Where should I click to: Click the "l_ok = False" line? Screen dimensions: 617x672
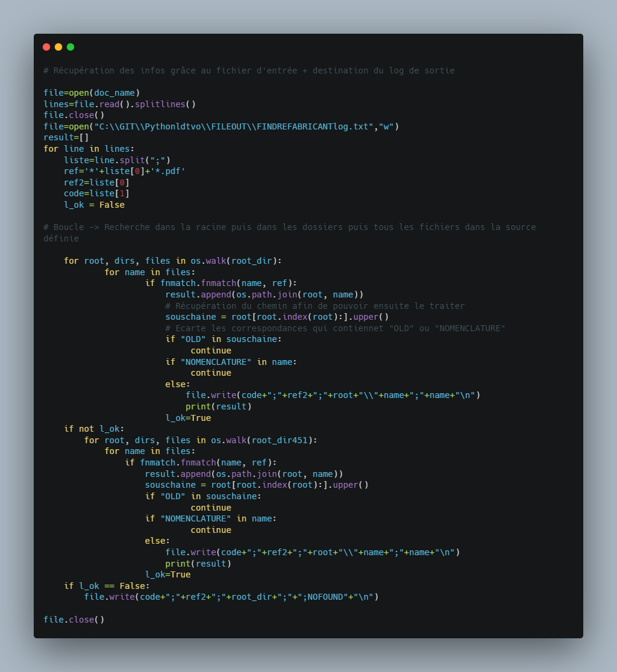tap(94, 205)
